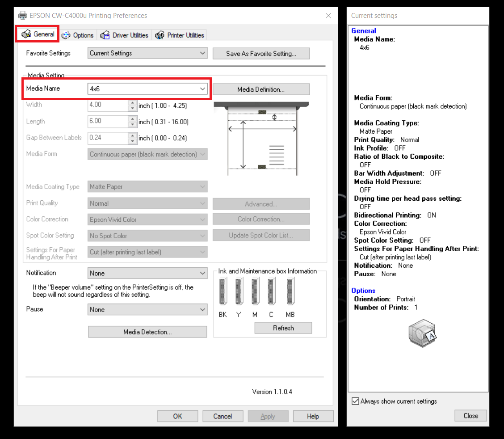Go to the Printer Utilities tab
Viewport: 504px width, 439px height.
180,35
